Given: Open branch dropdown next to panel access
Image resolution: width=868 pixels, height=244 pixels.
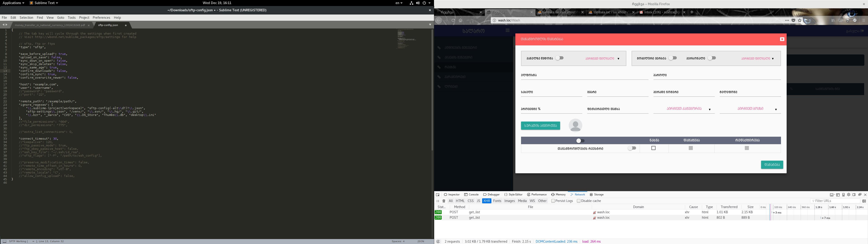Looking at the screenshot, I should click(x=602, y=59).
